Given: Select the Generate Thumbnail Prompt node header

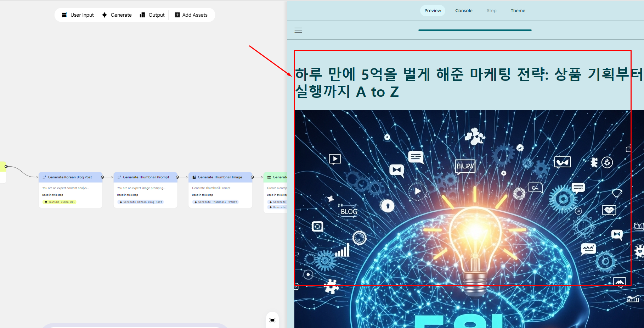Looking at the screenshot, I should [145, 177].
